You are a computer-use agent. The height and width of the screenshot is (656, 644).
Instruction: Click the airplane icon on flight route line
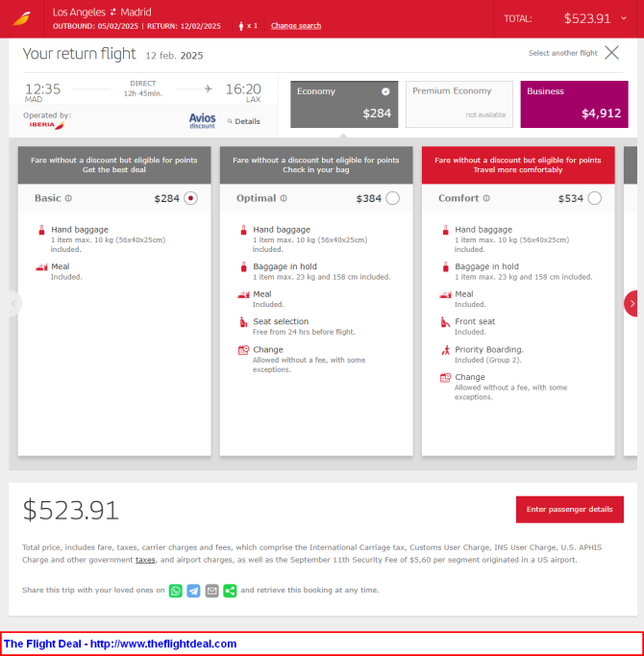tap(209, 88)
